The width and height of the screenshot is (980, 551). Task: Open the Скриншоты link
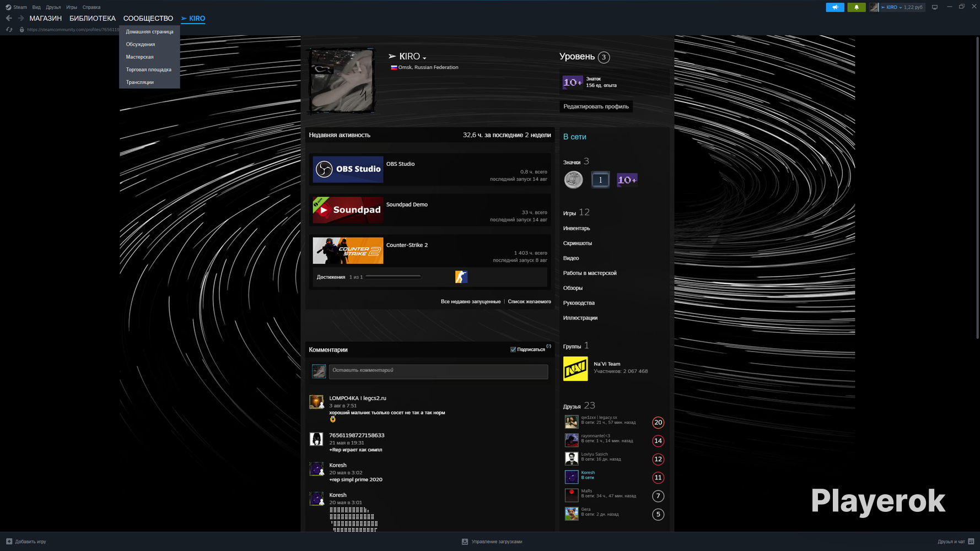(x=578, y=243)
